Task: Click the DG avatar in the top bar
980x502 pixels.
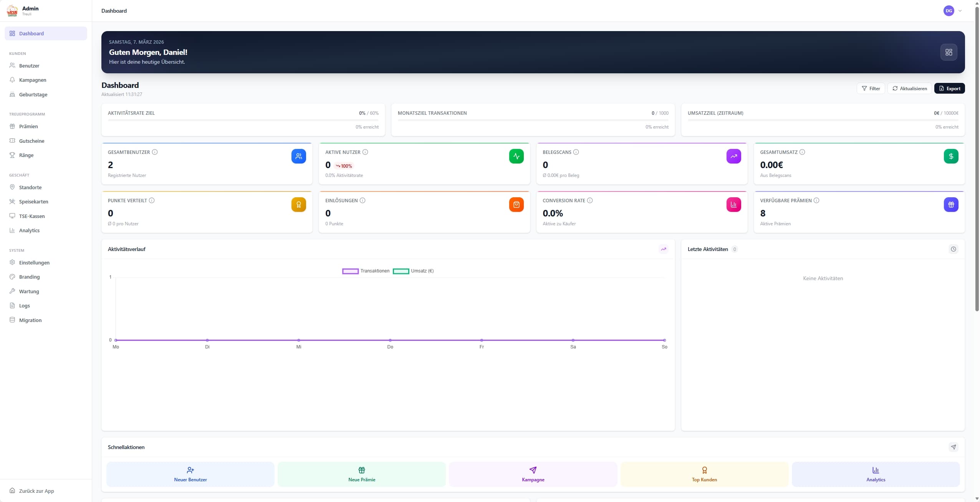Action: point(949,11)
